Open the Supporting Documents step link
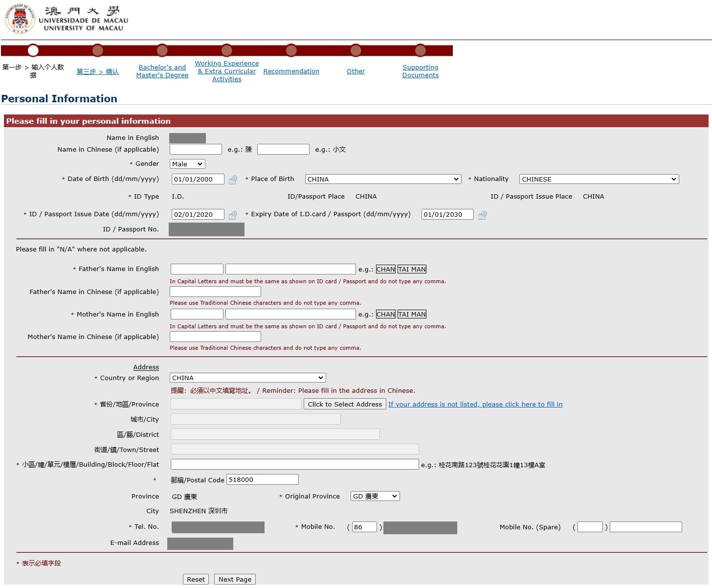The width and height of the screenshot is (712, 588). [420, 71]
